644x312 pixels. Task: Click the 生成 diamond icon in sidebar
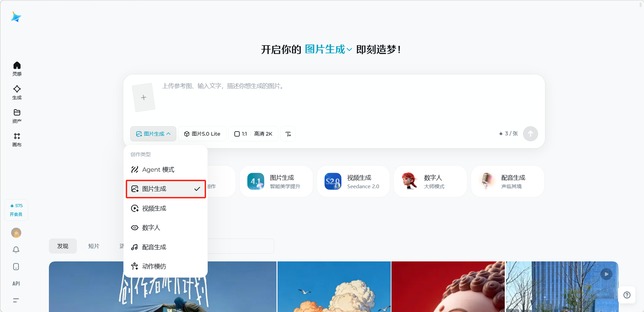pyautogui.click(x=17, y=92)
